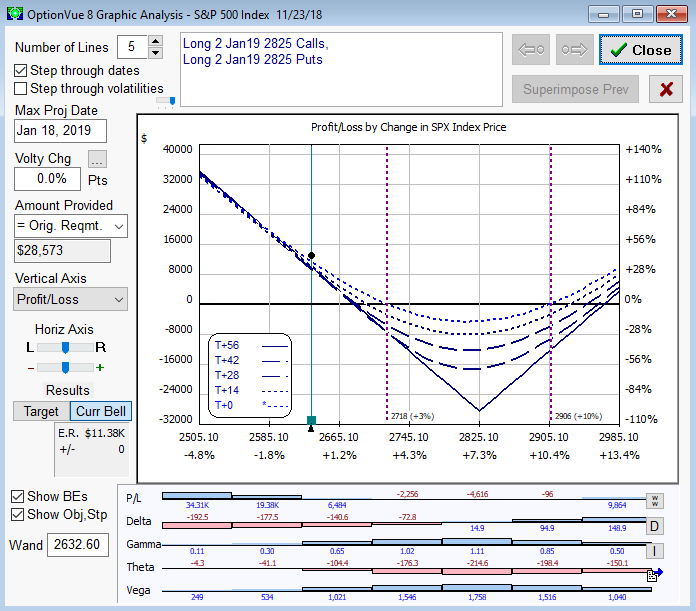Uncheck Step through dates

[x=21, y=71]
